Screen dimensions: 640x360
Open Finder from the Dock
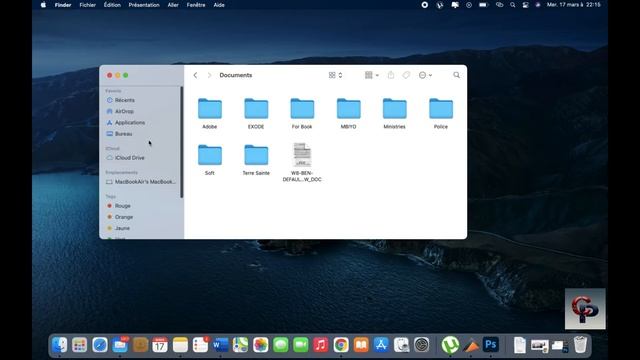pyautogui.click(x=60, y=345)
